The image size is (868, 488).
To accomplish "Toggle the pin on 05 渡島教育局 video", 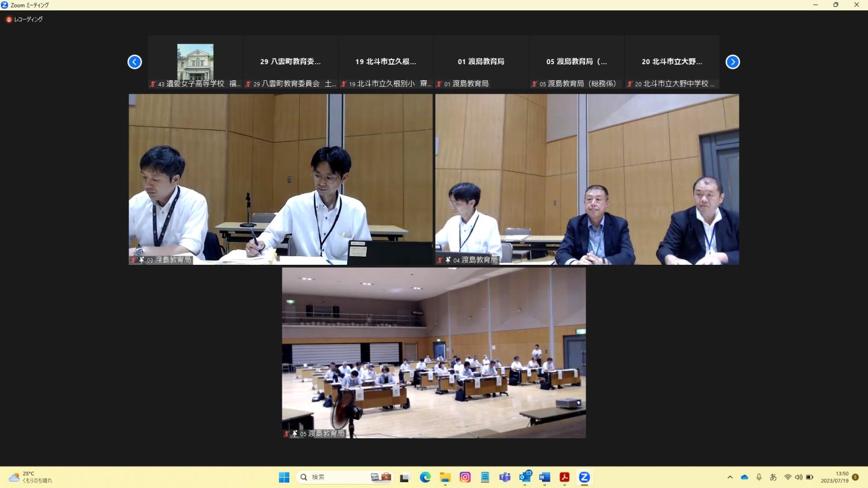I will [x=294, y=433].
